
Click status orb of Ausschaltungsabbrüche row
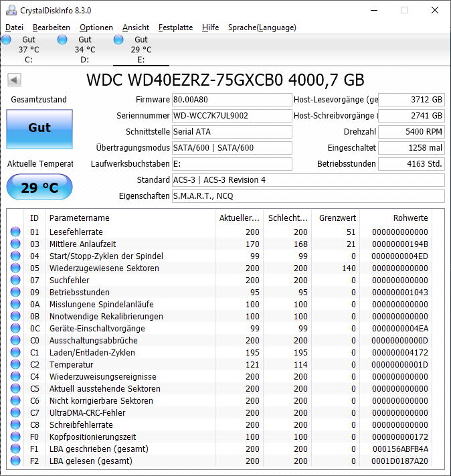pos(15,340)
